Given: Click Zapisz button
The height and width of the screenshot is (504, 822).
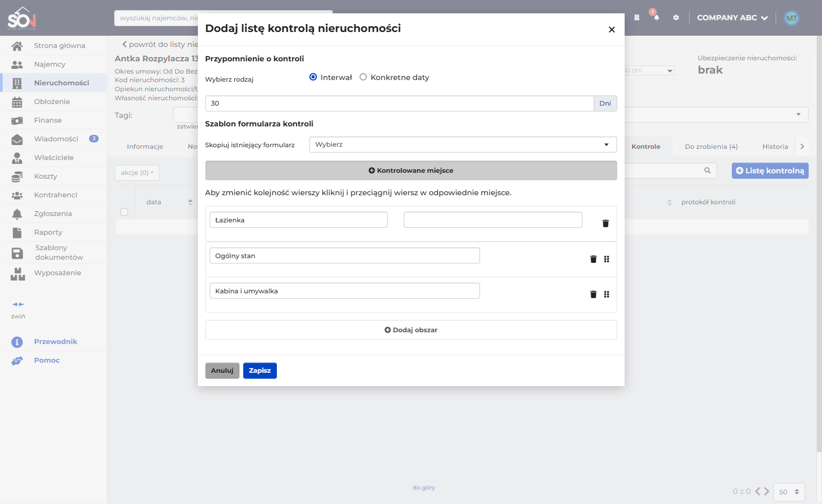Looking at the screenshot, I should pos(260,371).
